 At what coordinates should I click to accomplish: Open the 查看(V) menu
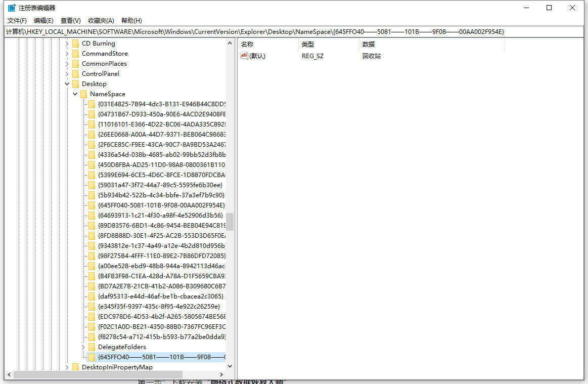(x=70, y=21)
